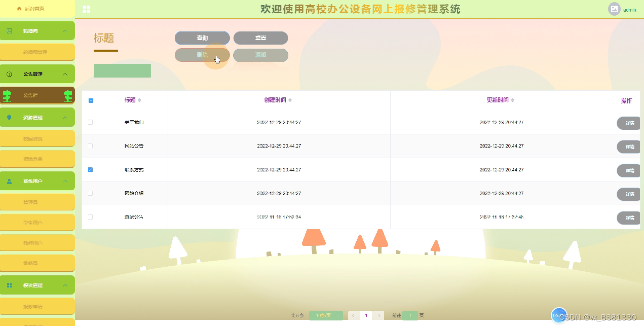Click the 系统用户 person icon in sidebar
This screenshot has height=326, width=644.
coord(9,181)
